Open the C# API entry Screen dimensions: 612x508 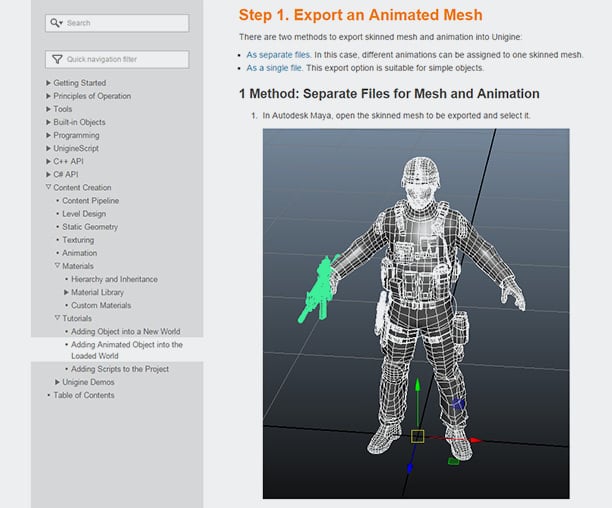(66, 174)
